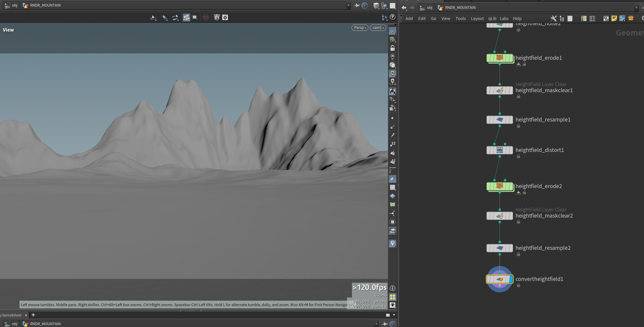This screenshot has height=327, width=644.
Task: Toggle the viewport visibility eye icon
Action: coord(393,305)
